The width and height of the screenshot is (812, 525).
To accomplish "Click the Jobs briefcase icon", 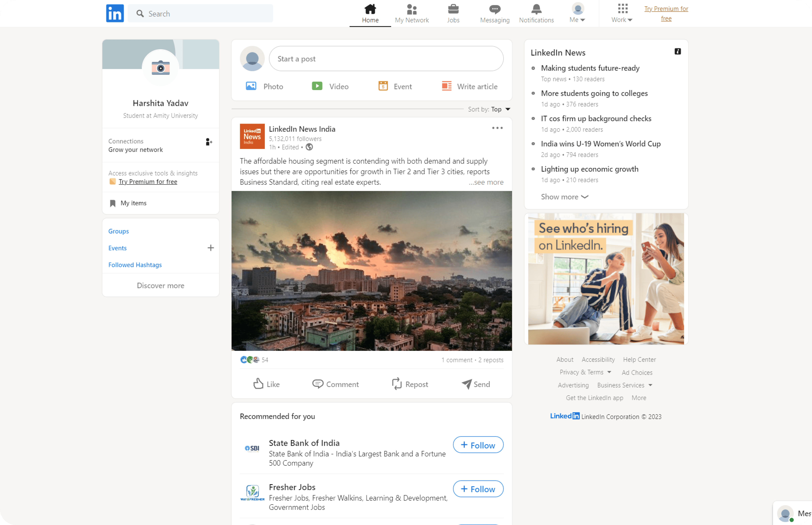I will [453, 10].
